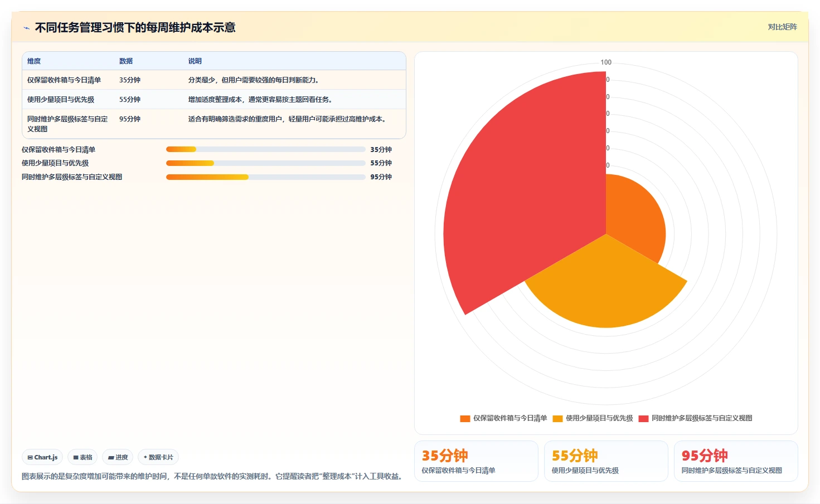Viewport: 820px width, 504px height.
Task: Click the 35分钟 cell in the table
Action: [130, 80]
